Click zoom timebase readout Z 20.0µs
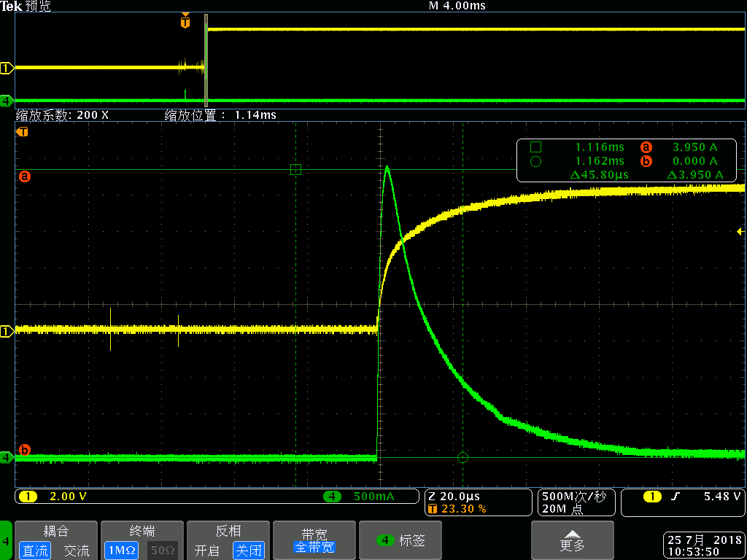Image resolution: width=747 pixels, height=560 pixels. pos(455,496)
